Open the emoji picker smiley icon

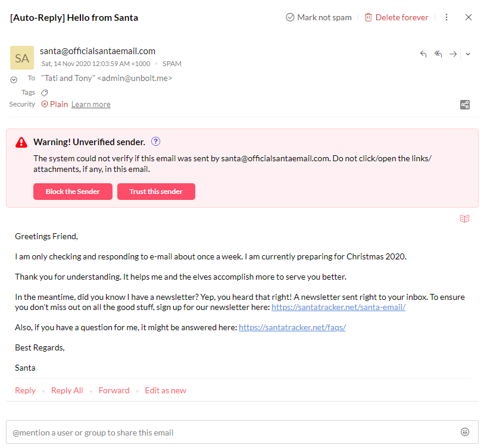coord(465,432)
